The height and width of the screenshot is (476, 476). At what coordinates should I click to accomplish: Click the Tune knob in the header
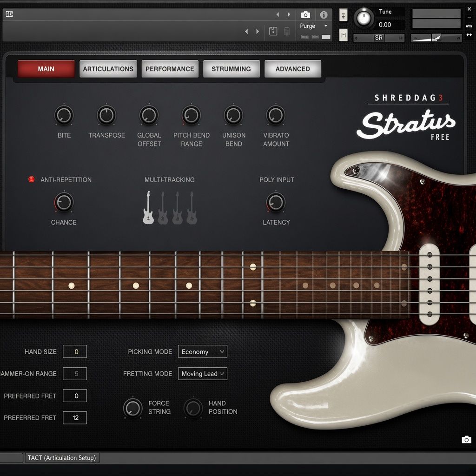pos(364,18)
